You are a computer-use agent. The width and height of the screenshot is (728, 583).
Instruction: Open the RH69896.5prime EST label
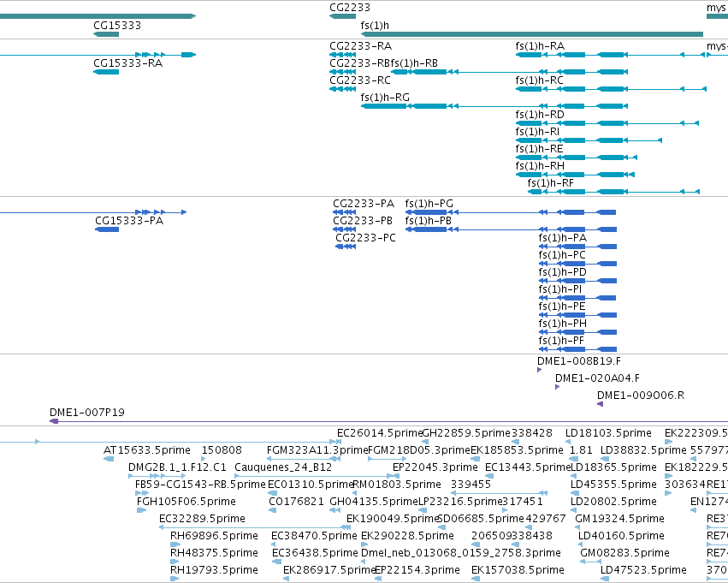click(214, 536)
